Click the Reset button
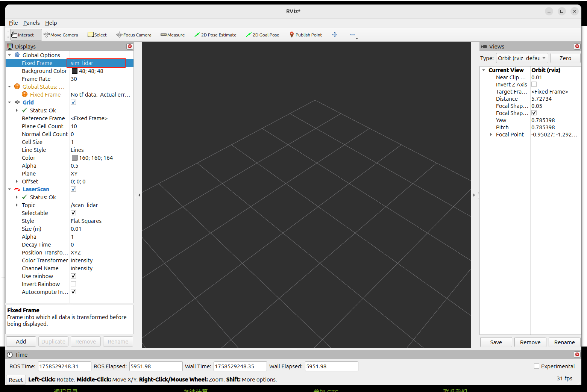Screen dimensions: 587x392 point(16,380)
